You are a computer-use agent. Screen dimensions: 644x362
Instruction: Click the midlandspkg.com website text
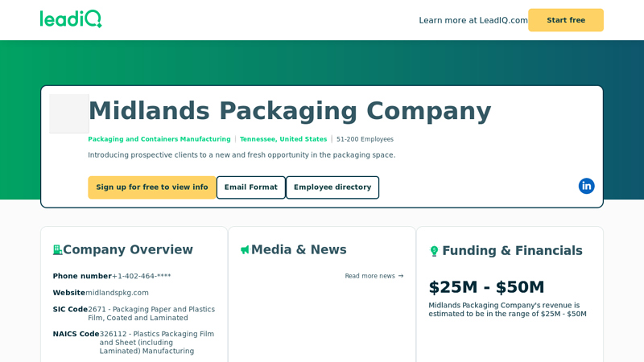117,293
